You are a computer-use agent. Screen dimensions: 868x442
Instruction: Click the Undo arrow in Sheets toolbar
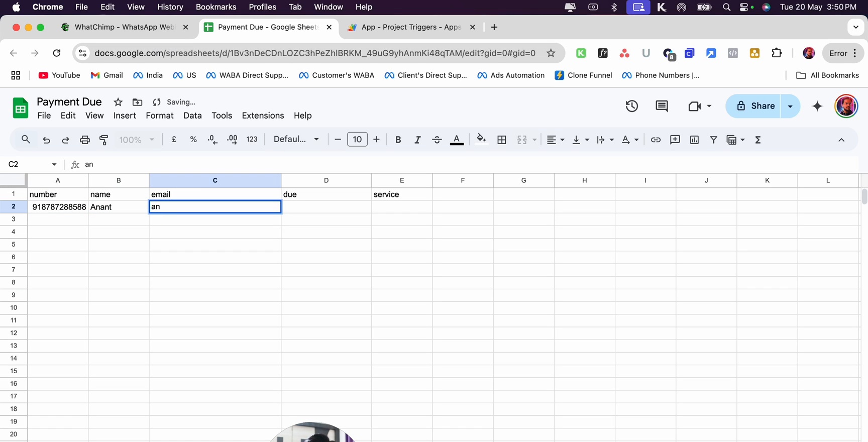coord(46,140)
